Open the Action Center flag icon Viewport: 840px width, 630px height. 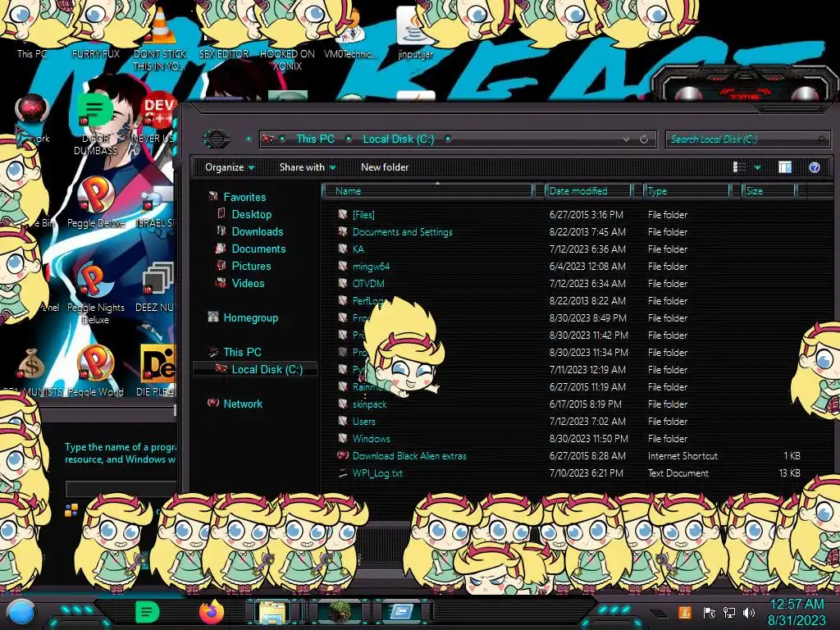click(x=710, y=613)
